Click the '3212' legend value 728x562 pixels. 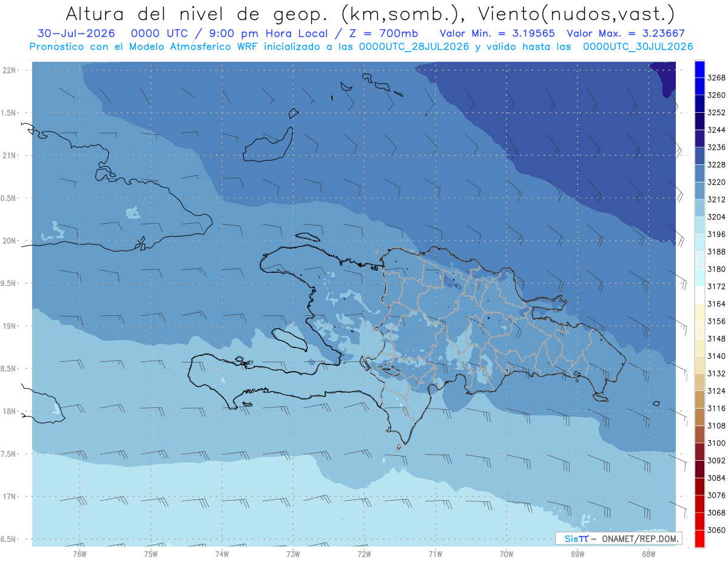[x=716, y=199]
